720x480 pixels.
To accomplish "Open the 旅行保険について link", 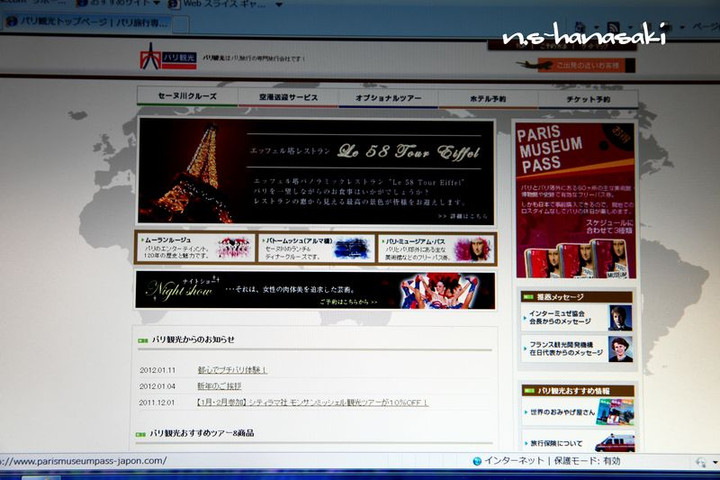I will [556, 443].
